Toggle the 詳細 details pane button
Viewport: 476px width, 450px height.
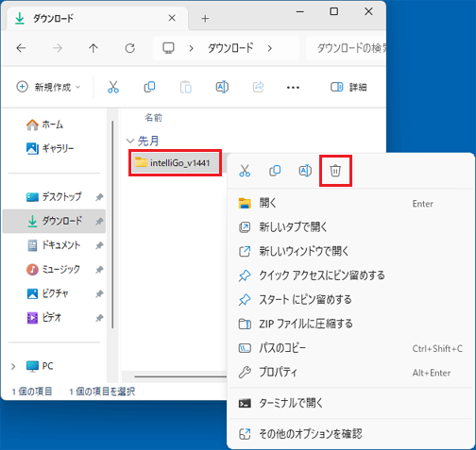tap(348, 87)
